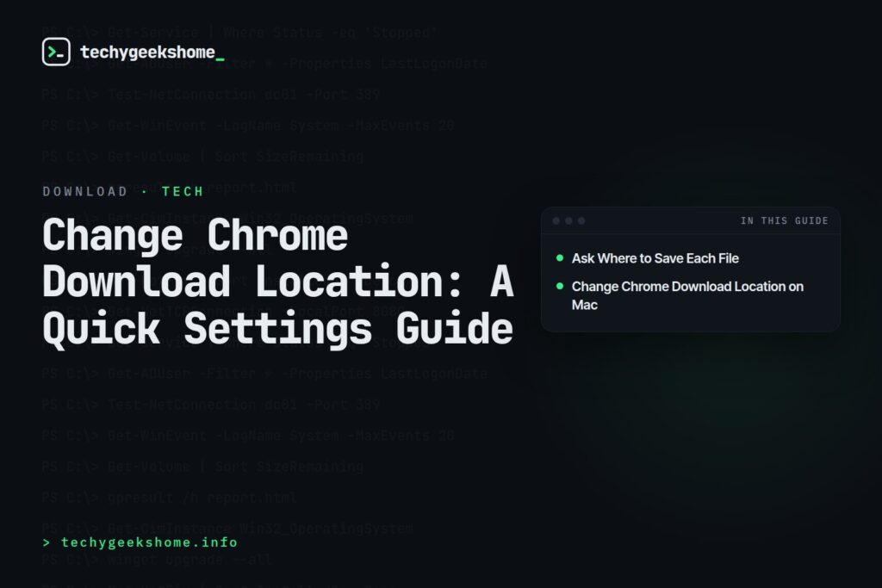This screenshot has height=588, width=882.
Task: Click the third window dot in guide panel
Action: point(581,221)
